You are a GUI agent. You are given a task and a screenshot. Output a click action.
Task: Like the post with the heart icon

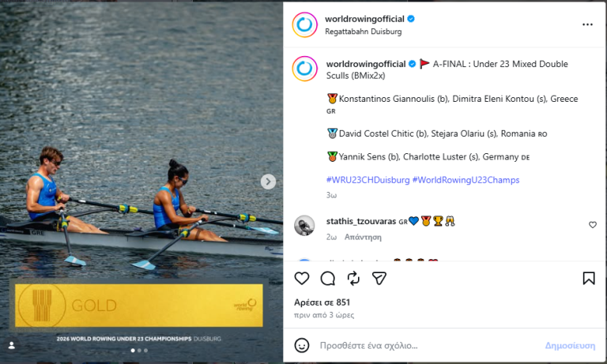(302, 279)
